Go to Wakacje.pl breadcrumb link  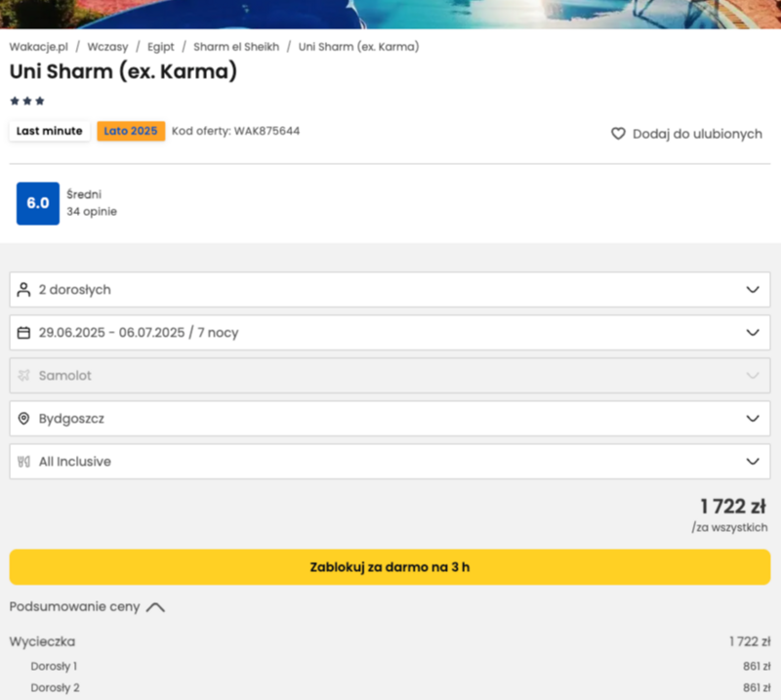tap(38, 47)
